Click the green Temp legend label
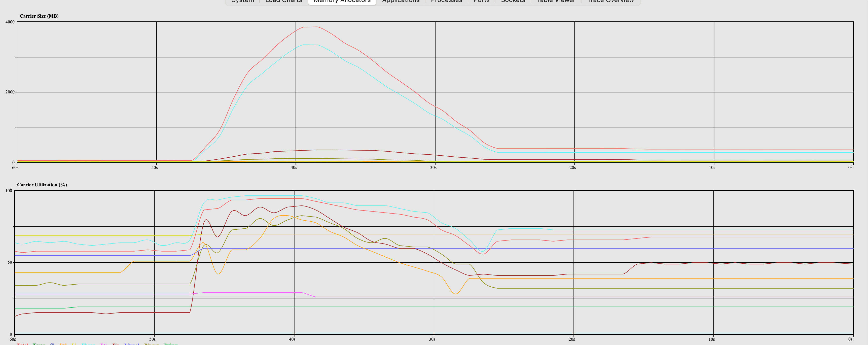 [x=39, y=344]
